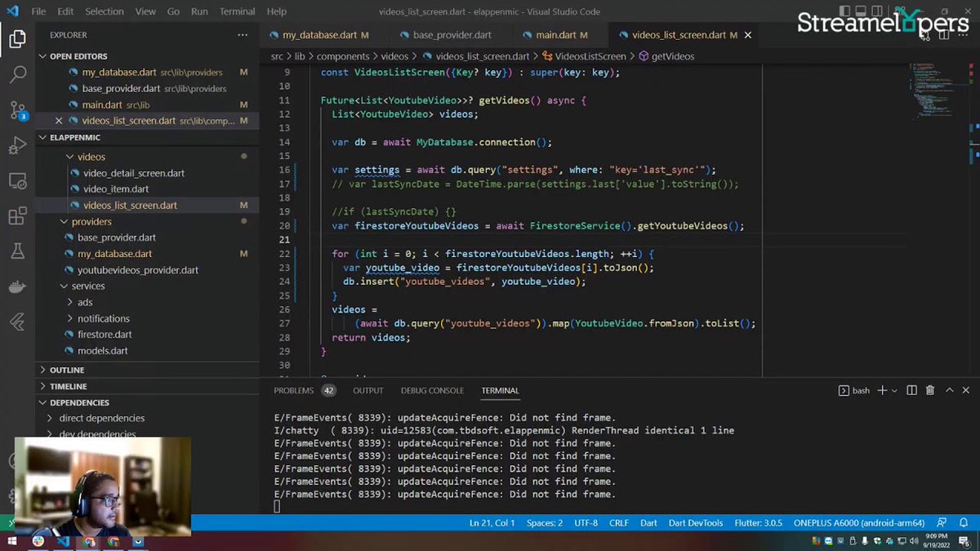Open the Remote Explorer icon
This screenshot has height=551, width=980.
pos(18,180)
